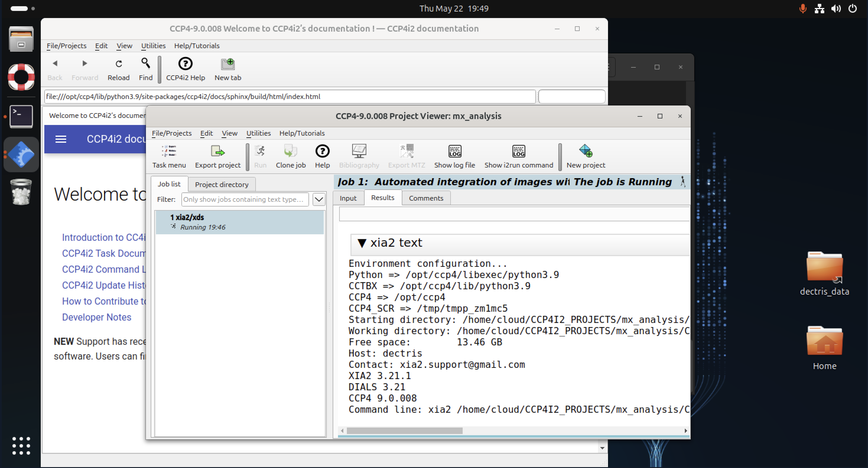Click the Bibliography toolbar icon
The height and width of the screenshot is (468, 868).
pos(359,156)
